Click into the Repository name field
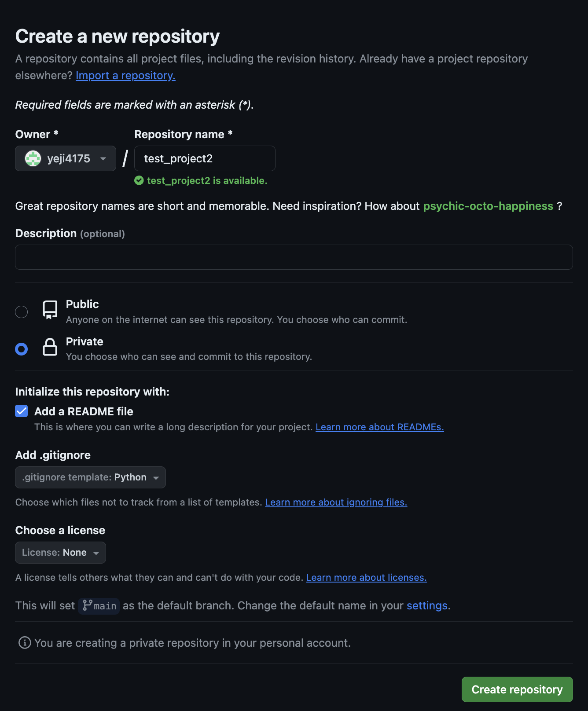The width and height of the screenshot is (588, 711). tap(205, 158)
